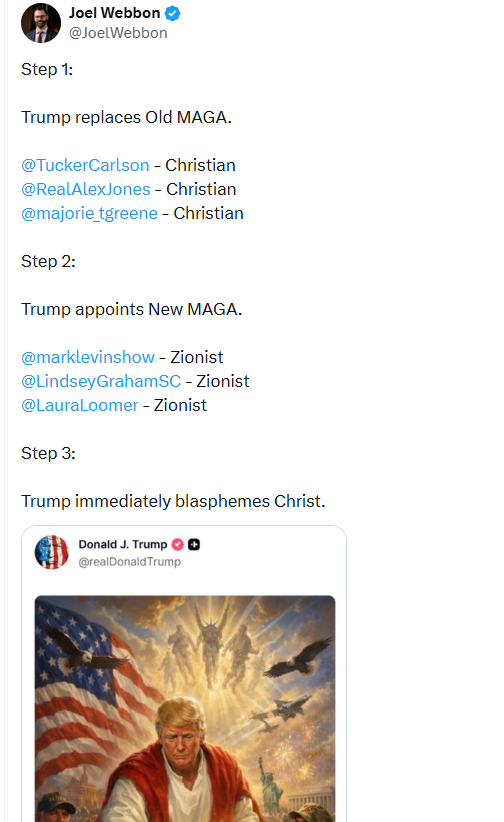Open the @marklevinshow mention
The width and height of the screenshot is (504, 822).
point(88,357)
